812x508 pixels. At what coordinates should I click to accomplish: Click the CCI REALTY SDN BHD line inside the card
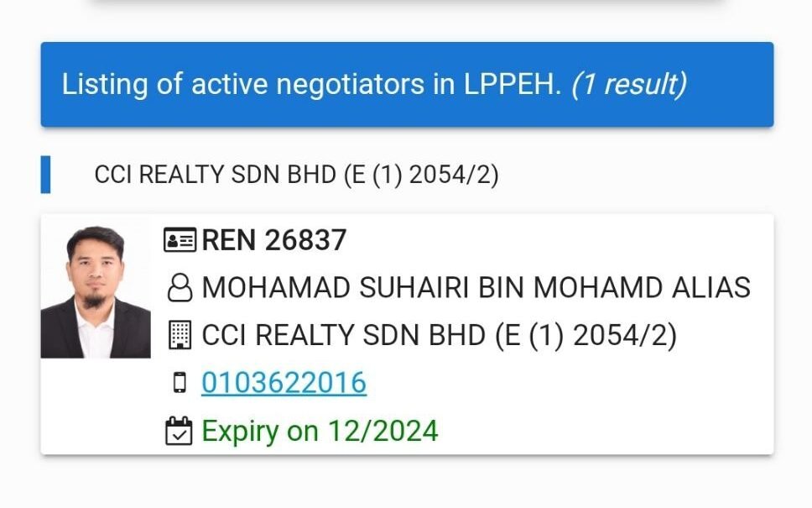click(440, 335)
